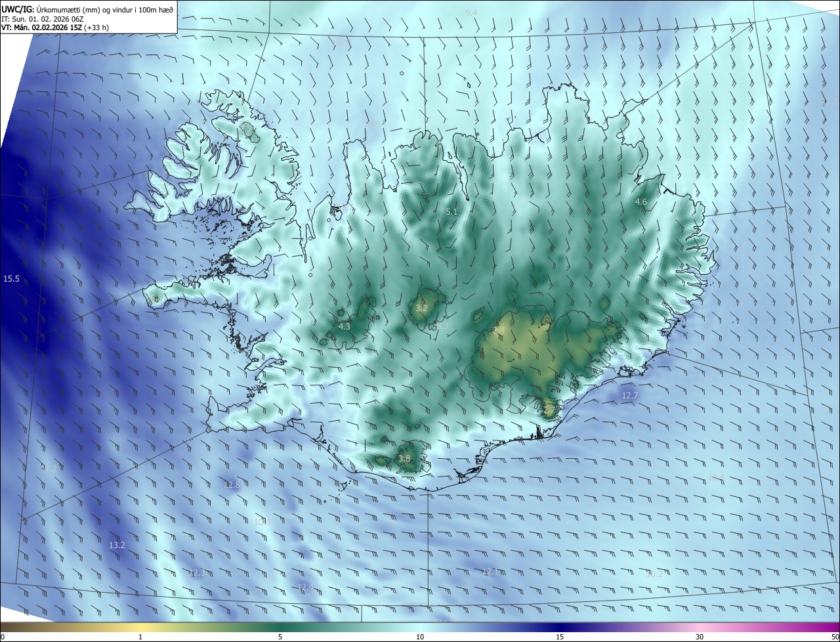Click the 15.5 value over the western sea
Viewport: 840px width, 642px height.
tap(12, 279)
